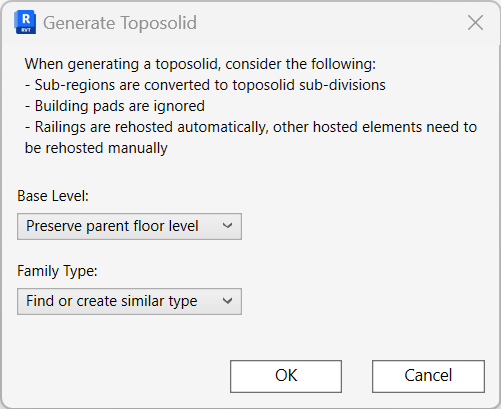
Task: Click the 'be rehosted manually' text line
Action: (96, 148)
